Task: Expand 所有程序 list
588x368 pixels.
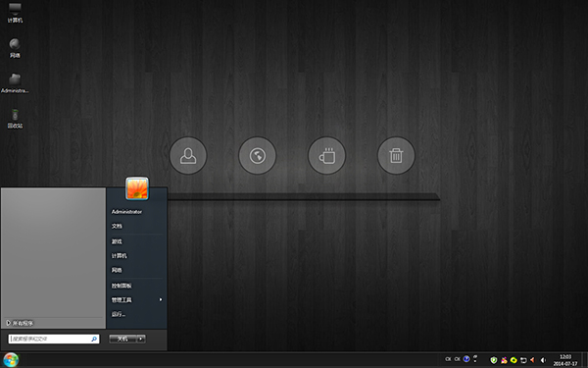Action: pyautogui.click(x=20, y=323)
